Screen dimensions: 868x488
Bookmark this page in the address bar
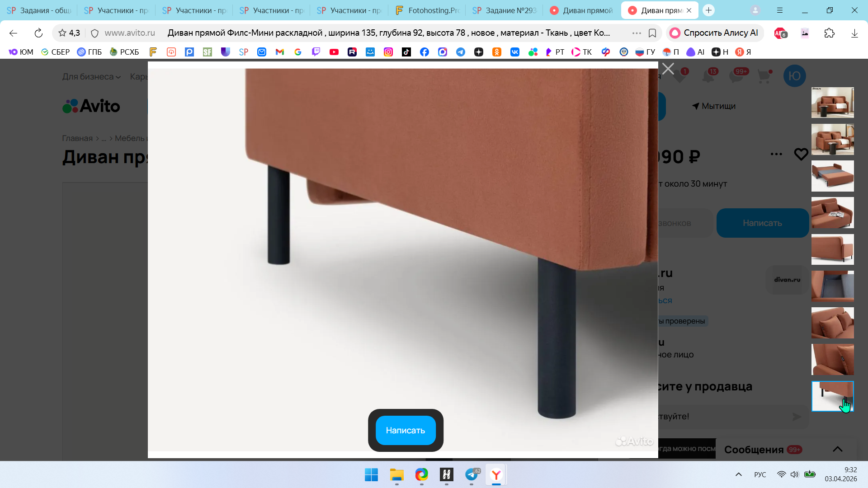652,33
